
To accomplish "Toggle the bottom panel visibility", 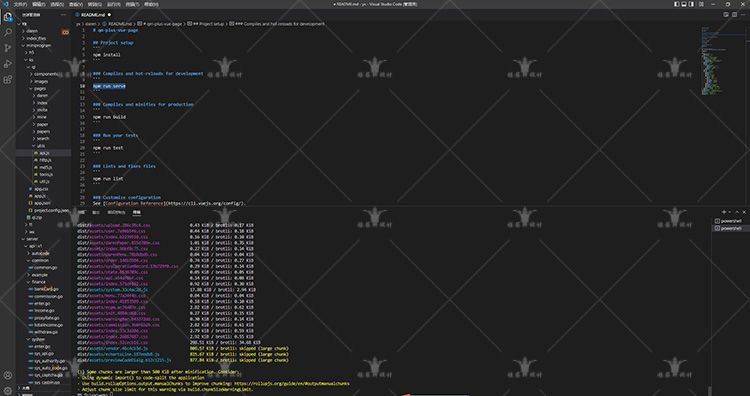I will click(684, 4).
